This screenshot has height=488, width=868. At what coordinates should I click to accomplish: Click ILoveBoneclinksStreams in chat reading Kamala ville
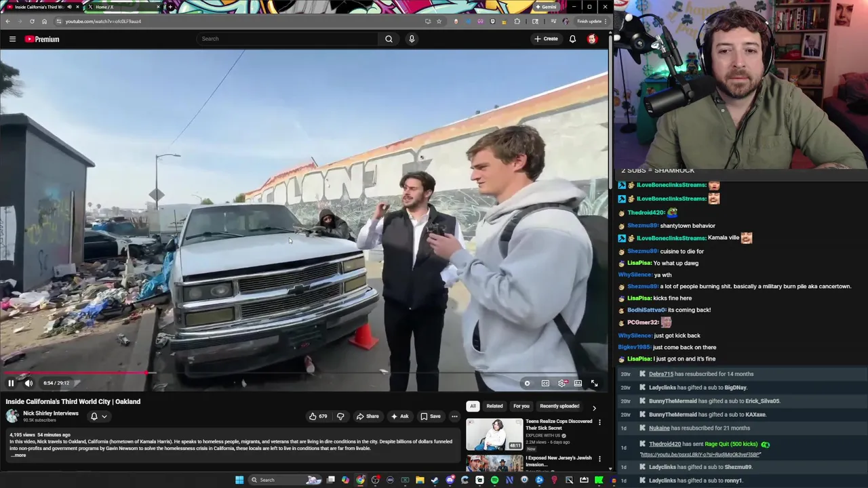point(671,238)
